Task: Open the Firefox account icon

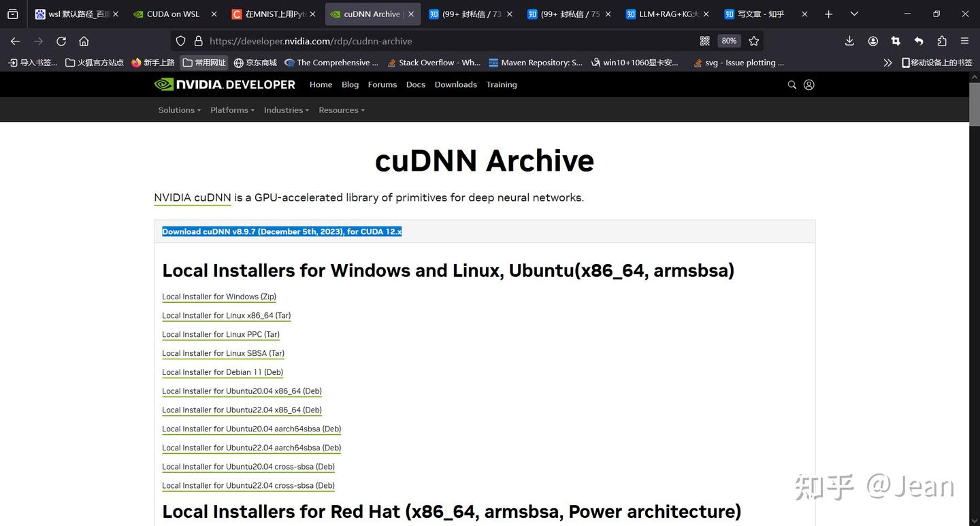Action: [872, 41]
